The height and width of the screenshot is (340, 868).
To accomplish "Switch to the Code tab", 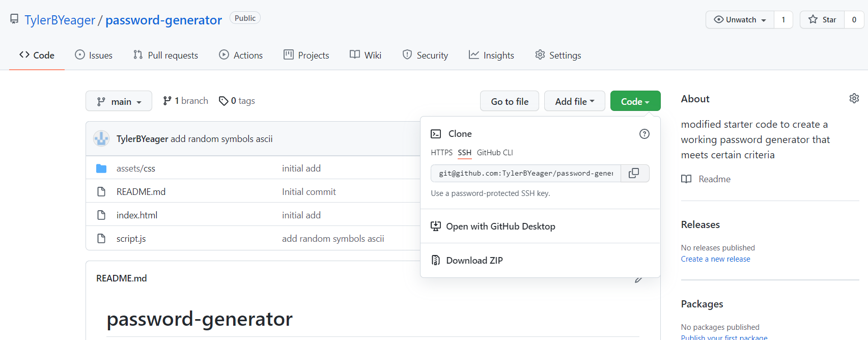I will point(37,55).
